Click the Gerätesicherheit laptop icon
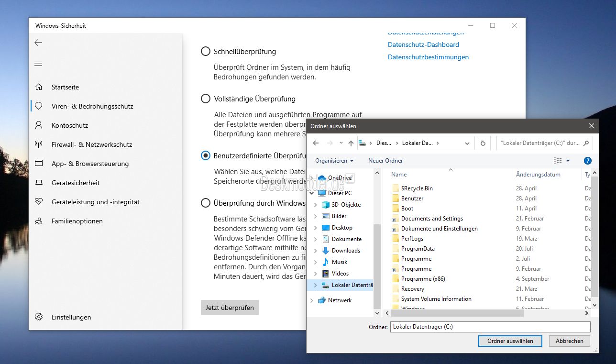 click(39, 183)
